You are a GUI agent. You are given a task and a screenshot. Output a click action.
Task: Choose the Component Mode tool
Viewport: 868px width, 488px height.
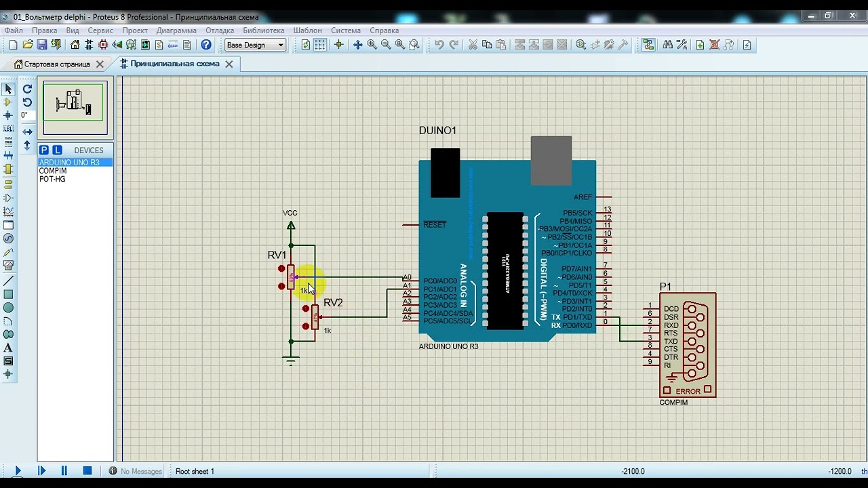coord(8,102)
